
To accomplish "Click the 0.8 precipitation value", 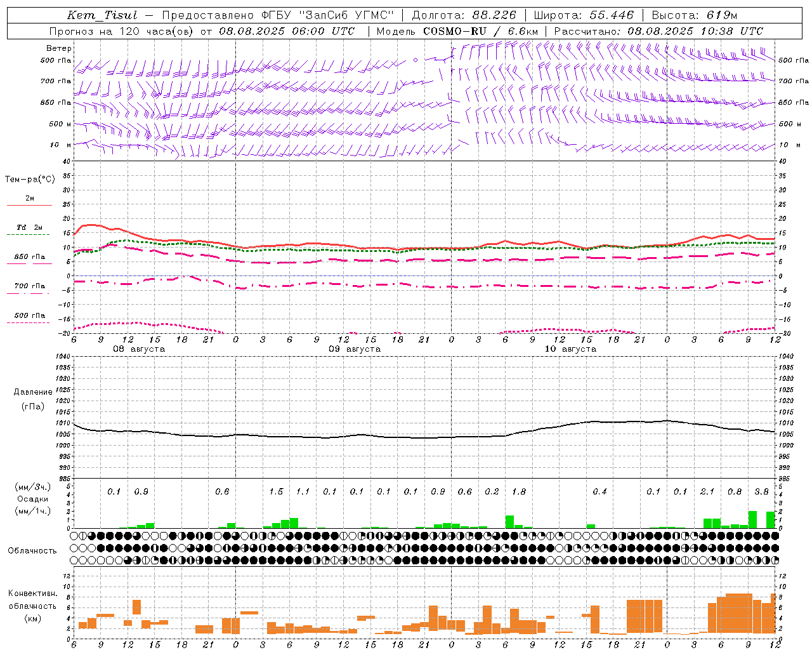I will tap(735, 492).
